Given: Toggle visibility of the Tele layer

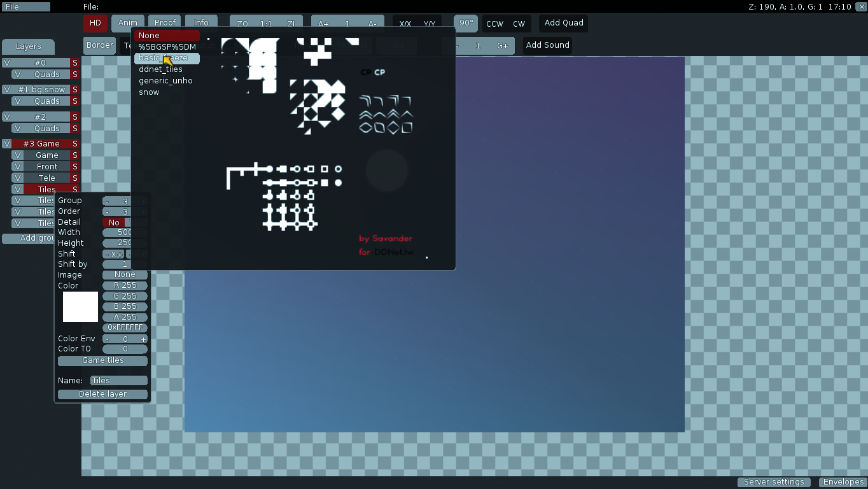Looking at the screenshot, I should (18, 178).
